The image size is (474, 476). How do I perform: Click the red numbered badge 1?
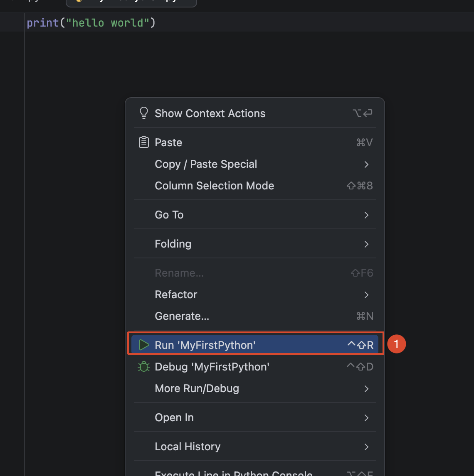pyautogui.click(x=396, y=344)
